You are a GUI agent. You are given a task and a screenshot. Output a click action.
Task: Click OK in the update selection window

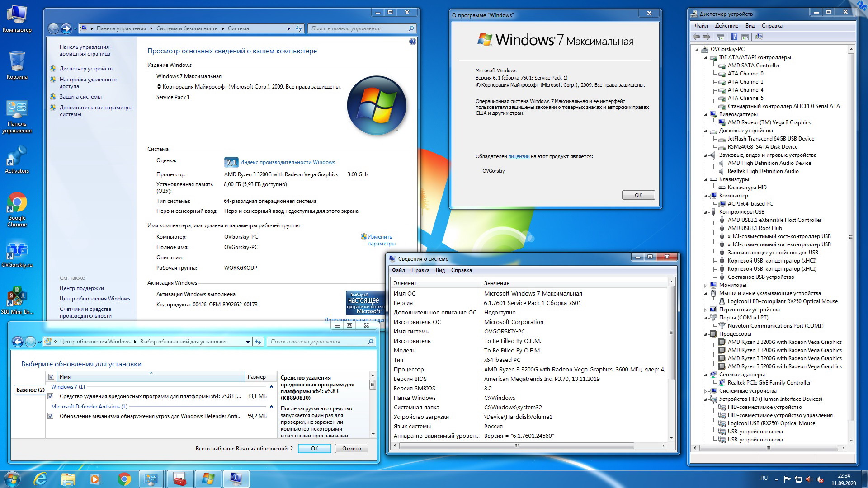pyautogui.click(x=314, y=449)
